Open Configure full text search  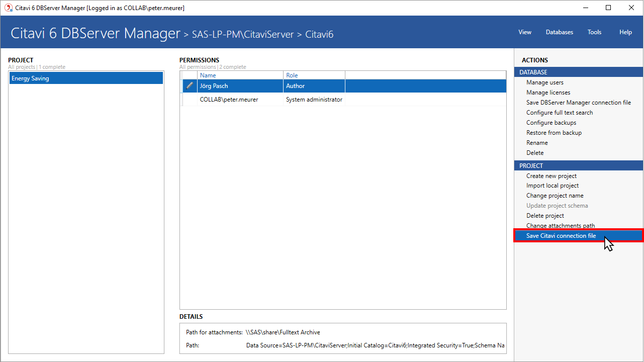click(559, 113)
